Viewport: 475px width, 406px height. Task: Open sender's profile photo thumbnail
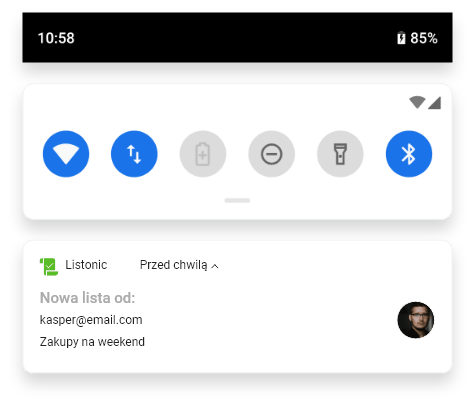[x=416, y=320]
